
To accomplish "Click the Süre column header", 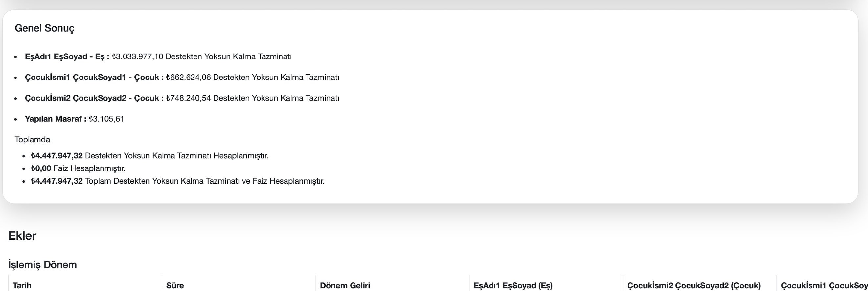I will pyautogui.click(x=175, y=286).
